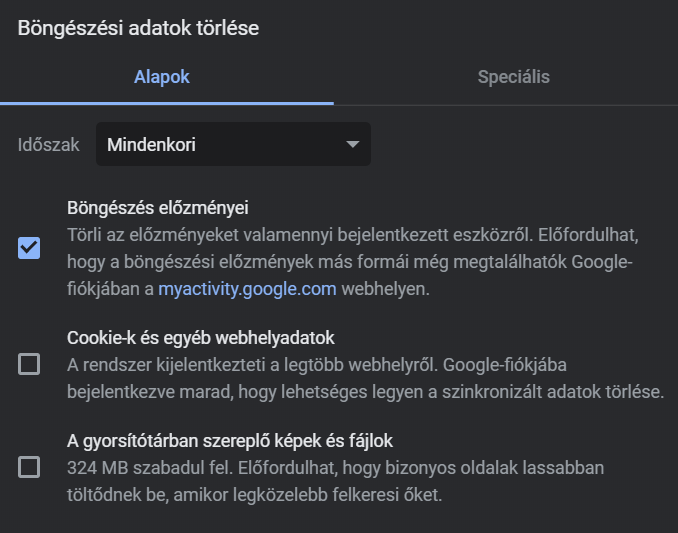Click the A gyorsítótárban szereplő képek és fájlok heading

point(230,441)
